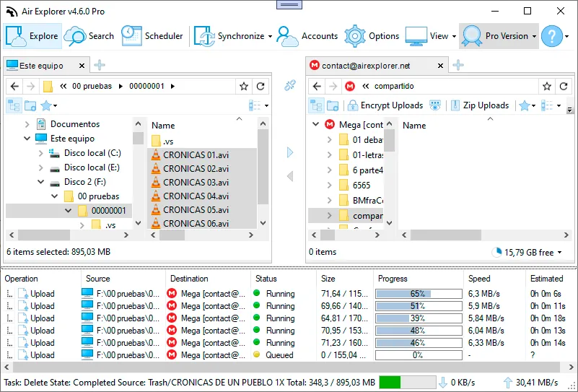578x392 pixels.
Task: Add compartido folder to favorites star
Action: (x=547, y=87)
